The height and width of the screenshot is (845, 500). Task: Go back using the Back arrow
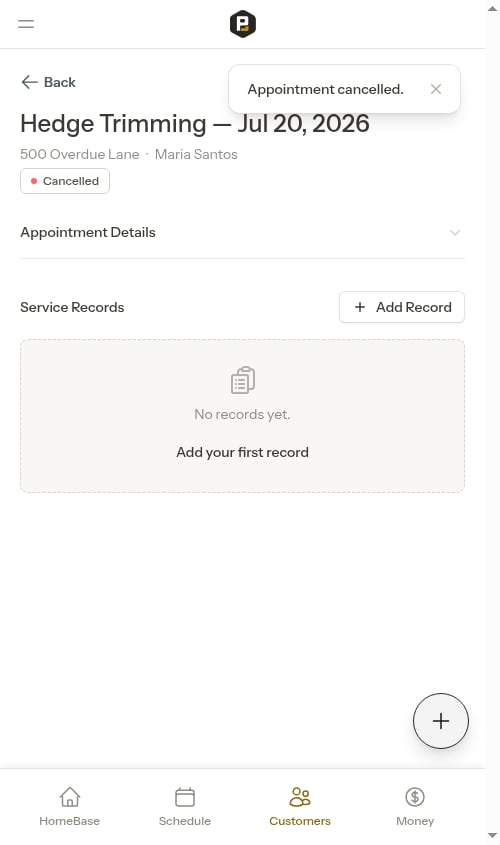pyautogui.click(x=48, y=82)
